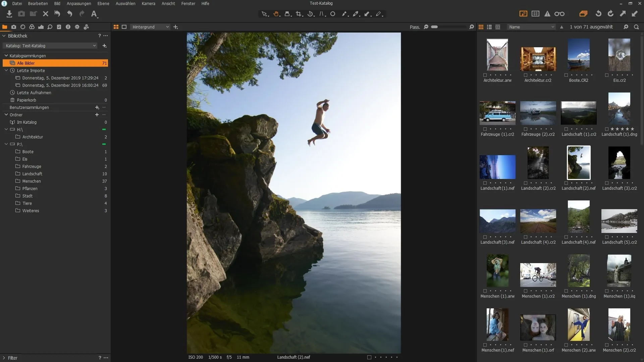Viewport: 644px width, 362px height.
Task: Open the Details magnifier tool tab
Action: point(50,27)
